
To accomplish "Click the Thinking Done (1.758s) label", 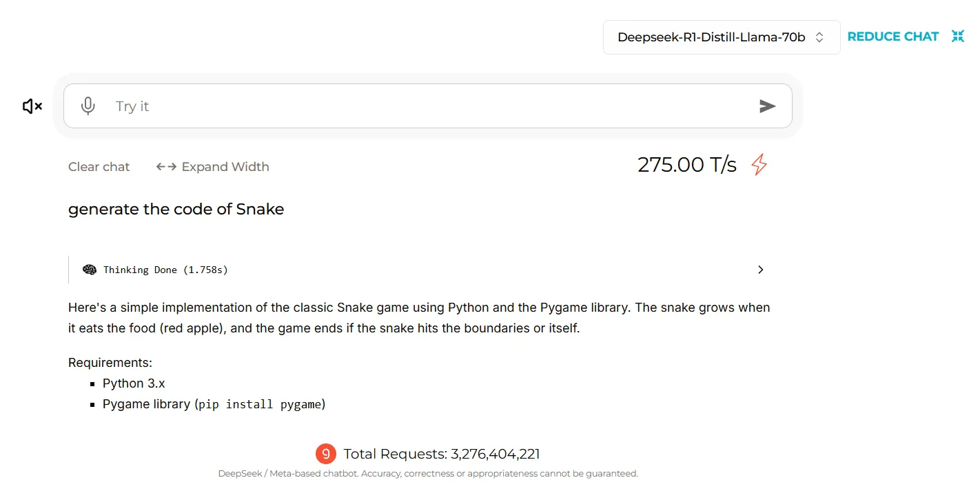I will tap(165, 270).
